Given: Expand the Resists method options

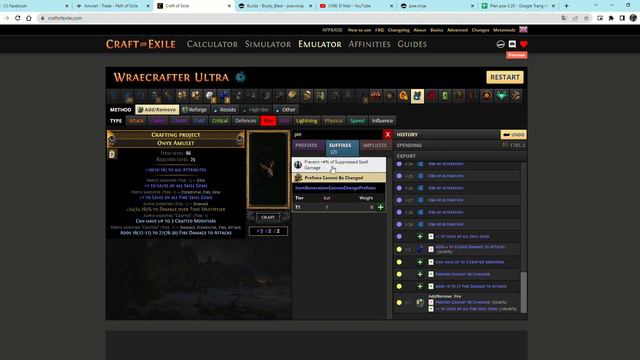Looking at the screenshot, I should (224, 109).
